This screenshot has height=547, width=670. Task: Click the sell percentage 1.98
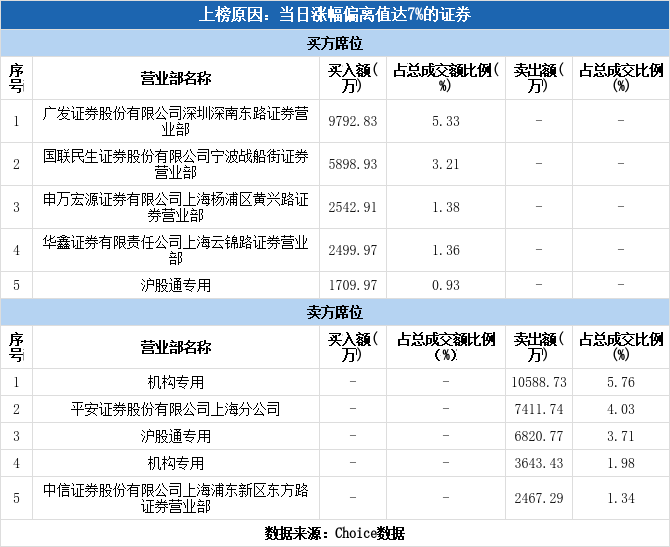coord(621,463)
